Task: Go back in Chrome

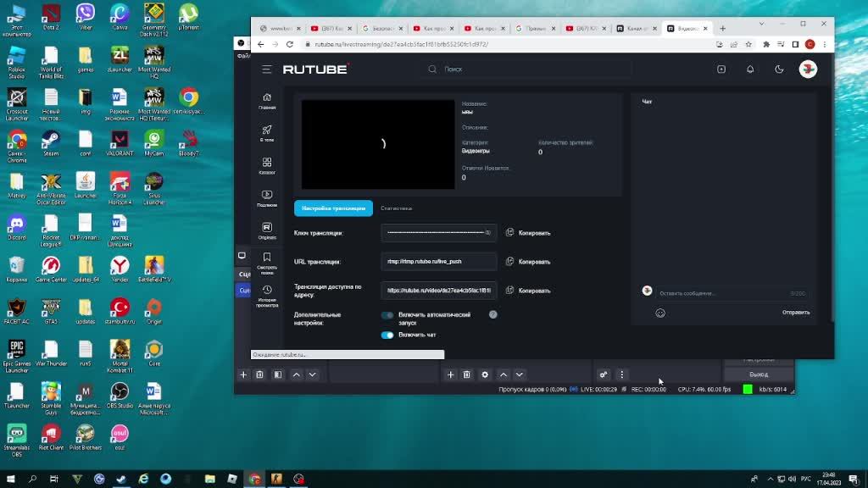Action: pyautogui.click(x=261, y=44)
